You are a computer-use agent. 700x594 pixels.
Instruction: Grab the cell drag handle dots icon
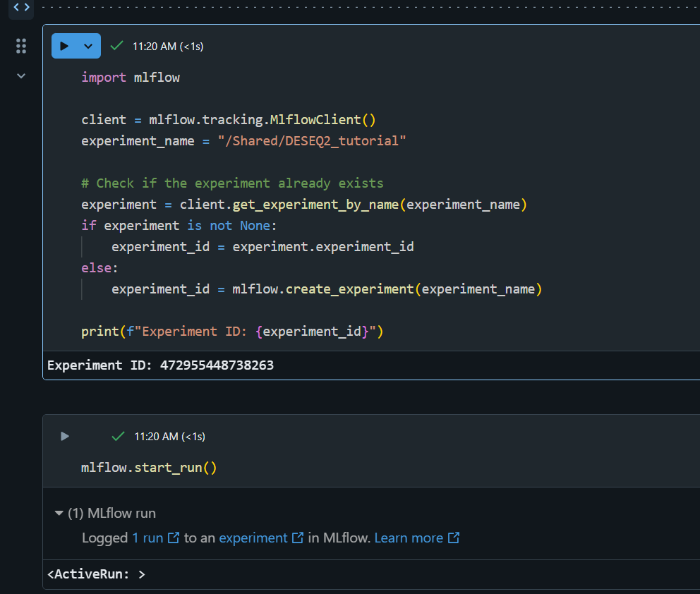21,46
